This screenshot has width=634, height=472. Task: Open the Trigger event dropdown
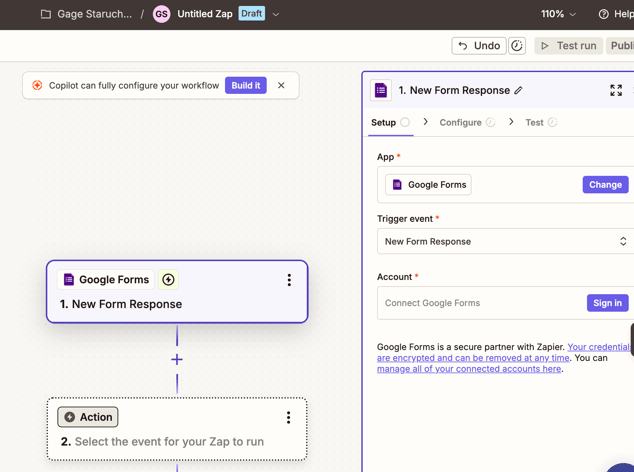tap(505, 241)
